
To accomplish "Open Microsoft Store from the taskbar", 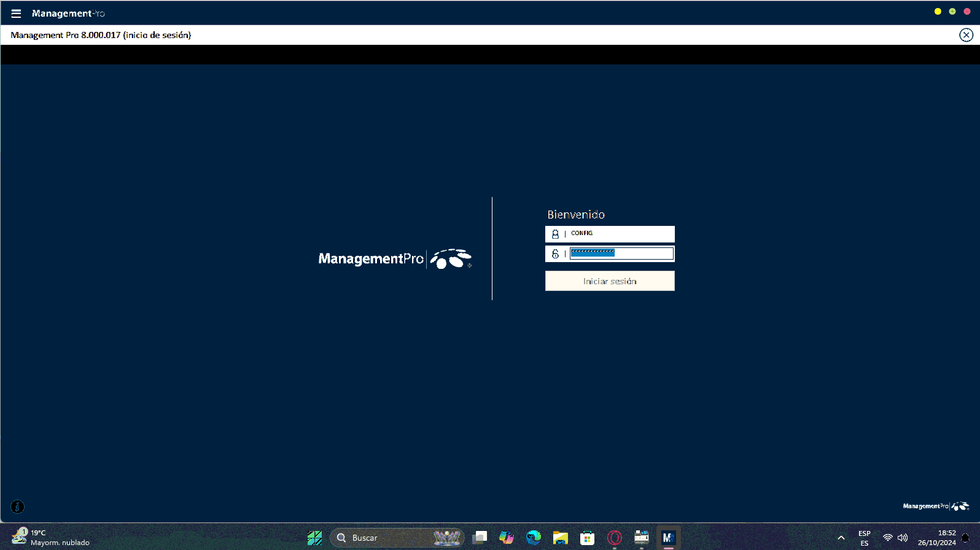I will click(x=587, y=538).
